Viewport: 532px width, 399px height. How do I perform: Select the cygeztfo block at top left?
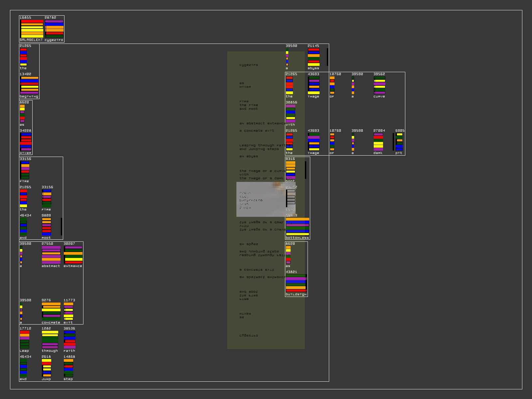(x=54, y=29)
